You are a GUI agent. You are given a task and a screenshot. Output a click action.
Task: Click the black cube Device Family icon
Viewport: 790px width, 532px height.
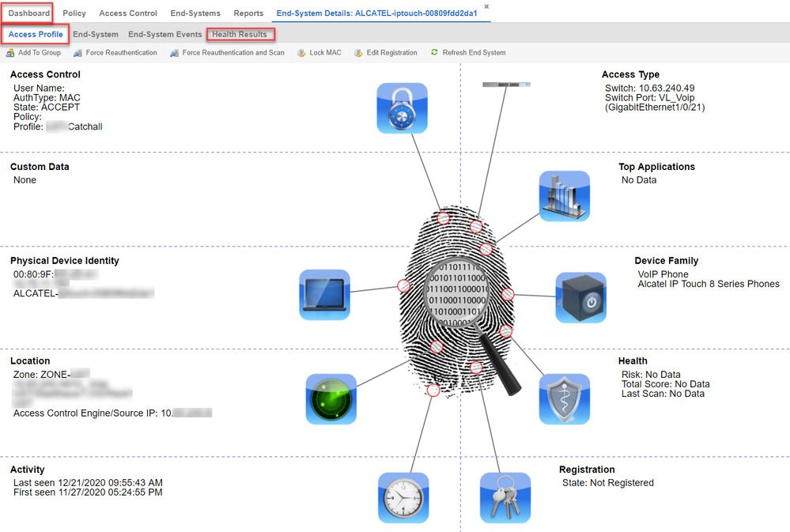[580, 297]
